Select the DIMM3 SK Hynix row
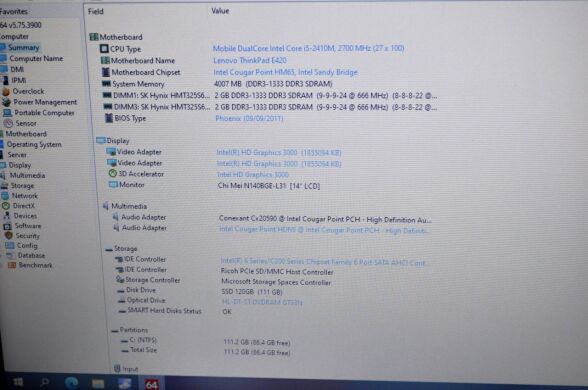The height and width of the screenshot is (390, 588). pyautogui.click(x=270, y=107)
